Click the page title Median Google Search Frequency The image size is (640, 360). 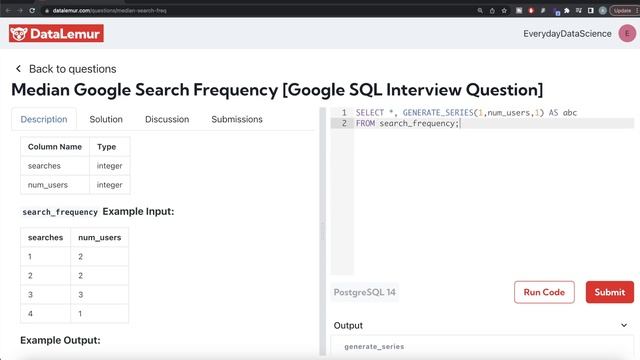click(277, 90)
